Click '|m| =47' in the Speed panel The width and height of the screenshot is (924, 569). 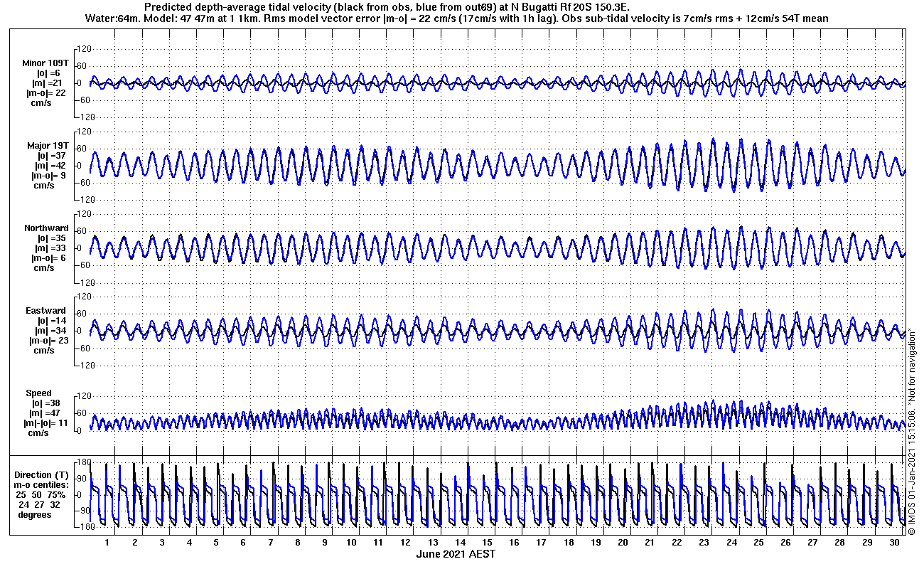[x=45, y=413]
